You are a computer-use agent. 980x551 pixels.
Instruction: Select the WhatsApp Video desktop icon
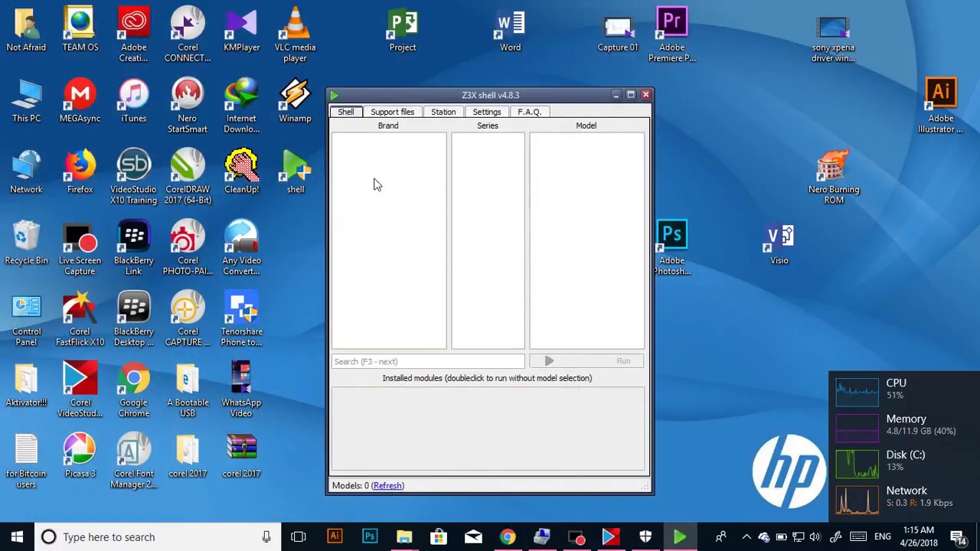pos(241,391)
